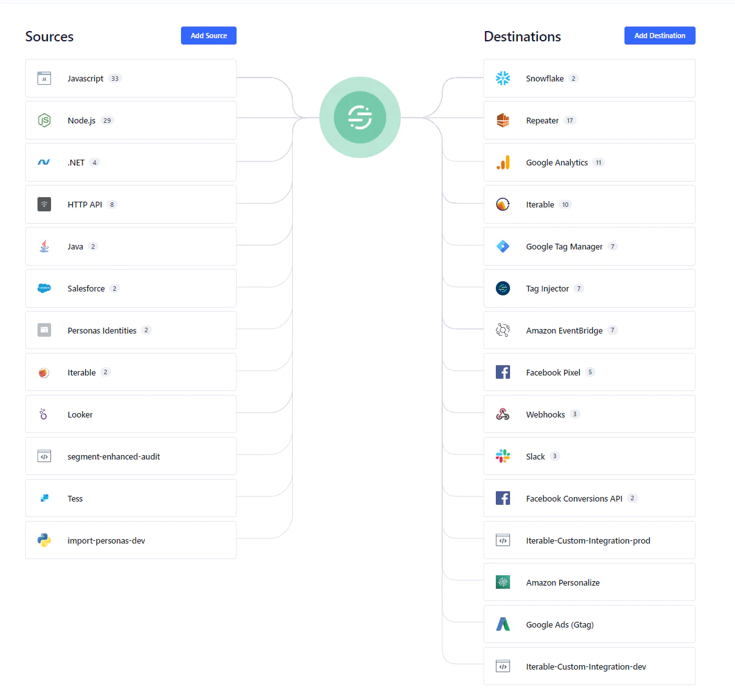Viewport: 735px width, 700px height.
Task: Click the Amazon EventBridge icon
Action: point(503,330)
